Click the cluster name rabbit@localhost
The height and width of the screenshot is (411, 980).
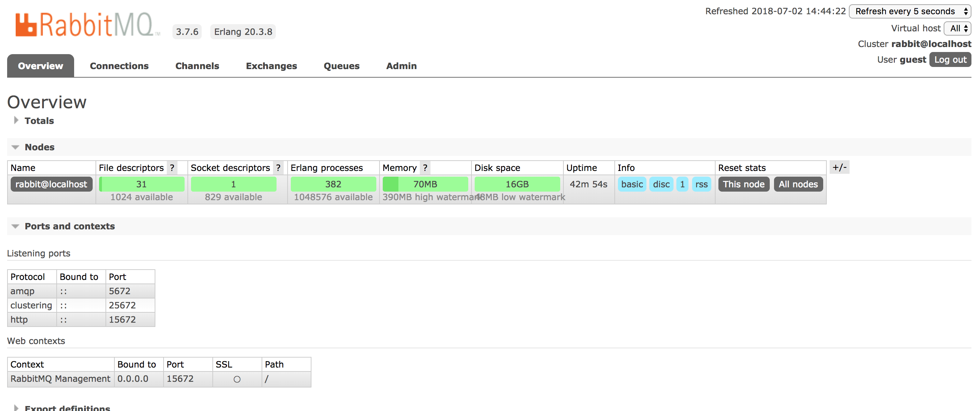(931, 44)
